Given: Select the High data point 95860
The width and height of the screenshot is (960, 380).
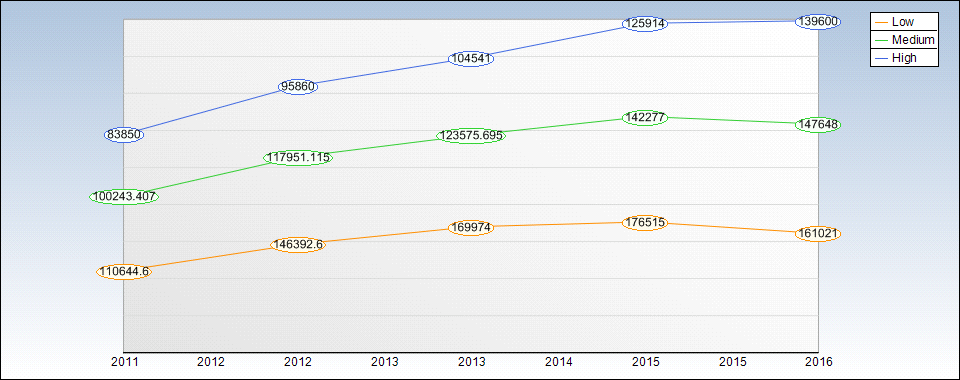Looking at the screenshot, I should (298, 87).
